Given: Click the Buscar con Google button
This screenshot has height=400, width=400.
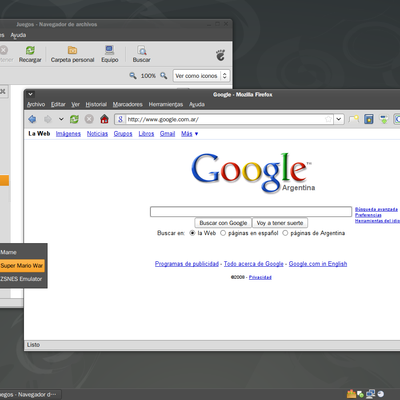Looking at the screenshot, I should [223, 223].
